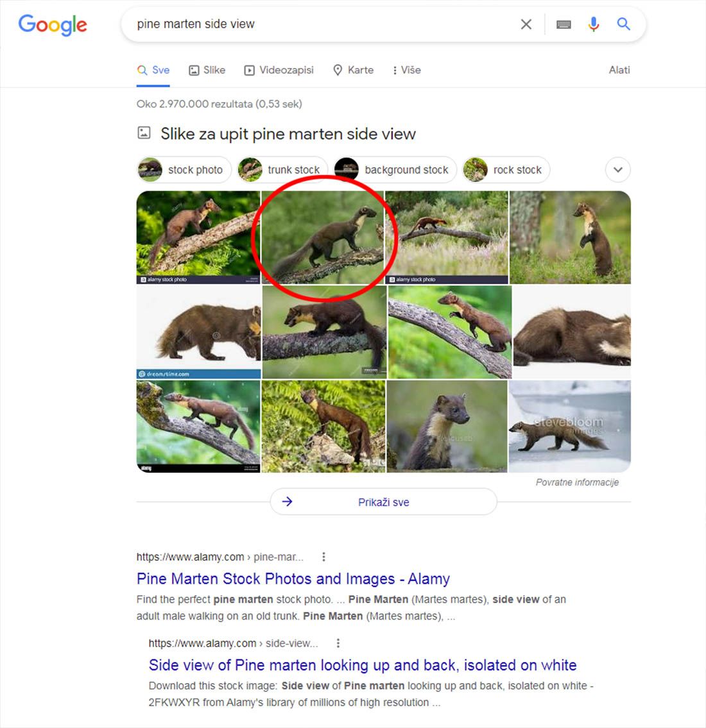This screenshot has width=706, height=728.
Task: Start voice search with microphone icon
Action: click(x=593, y=24)
